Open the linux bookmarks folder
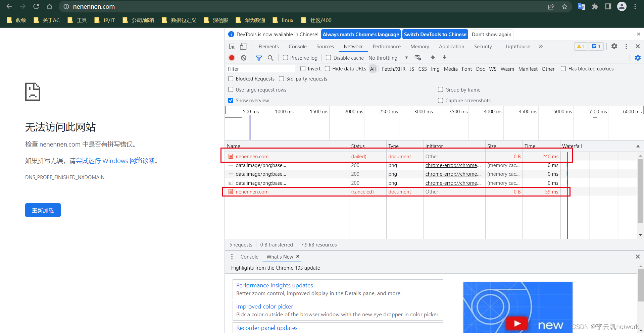This screenshot has height=333, width=644. coord(283,20)
